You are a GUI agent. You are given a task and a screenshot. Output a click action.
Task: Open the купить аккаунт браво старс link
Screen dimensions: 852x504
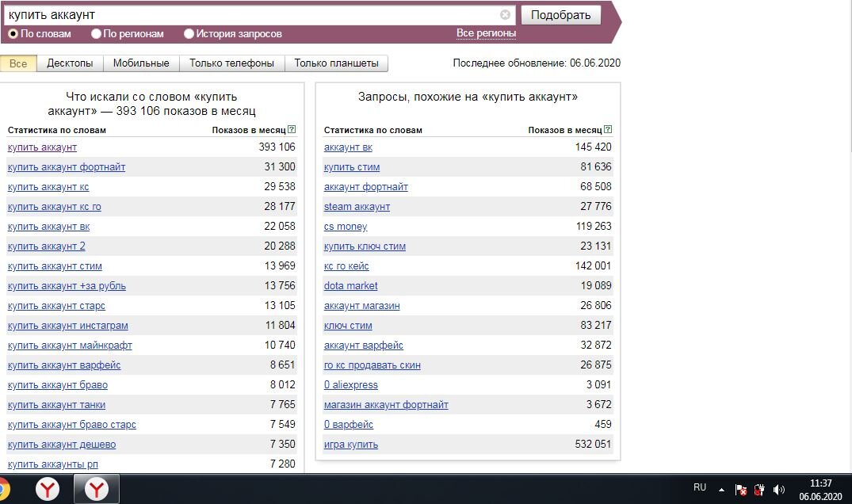[71, 425]
